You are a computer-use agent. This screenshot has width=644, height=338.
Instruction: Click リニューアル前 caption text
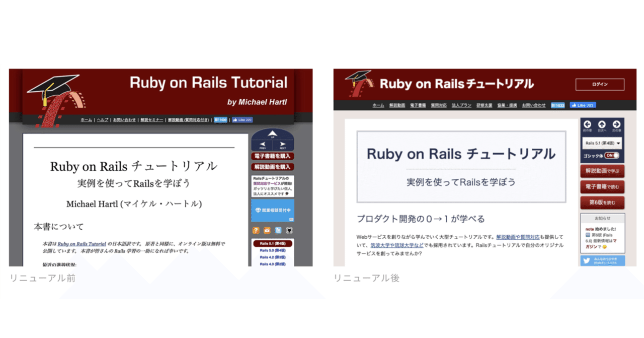click(x=43, y=278)
